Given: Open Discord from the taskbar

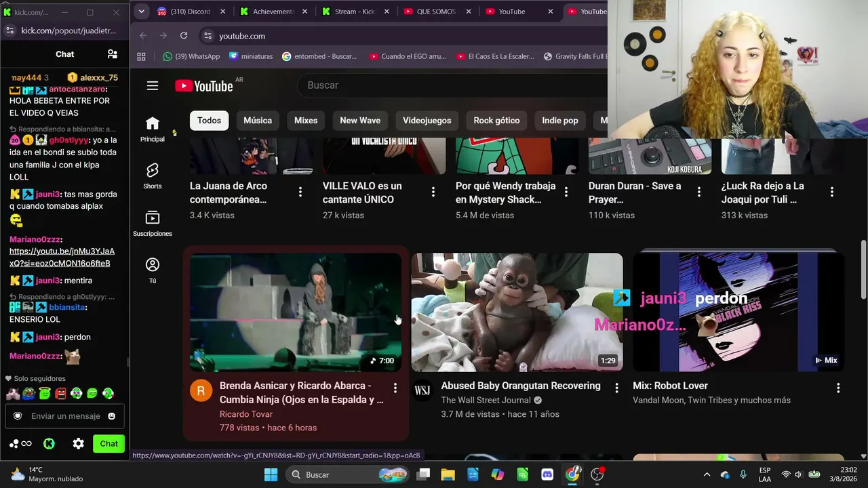Looking at the screenshot, I should [547, 474].
